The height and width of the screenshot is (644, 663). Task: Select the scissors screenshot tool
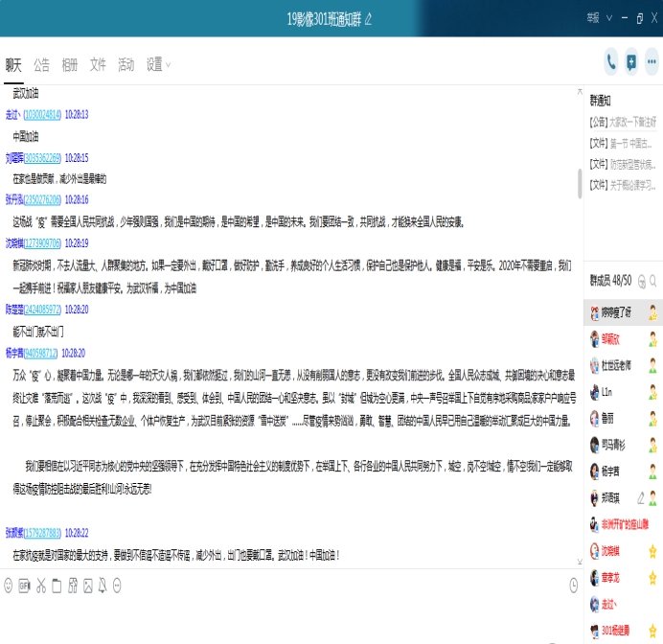(x=40, y=585)
